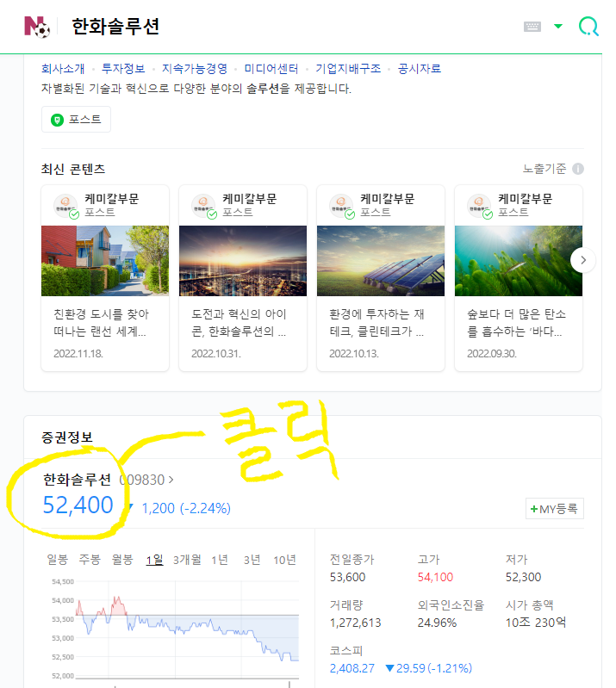This screenshot has height=688, width=616.
Task: Click the 증권정보 section heading
Action: tap(66, 437)
